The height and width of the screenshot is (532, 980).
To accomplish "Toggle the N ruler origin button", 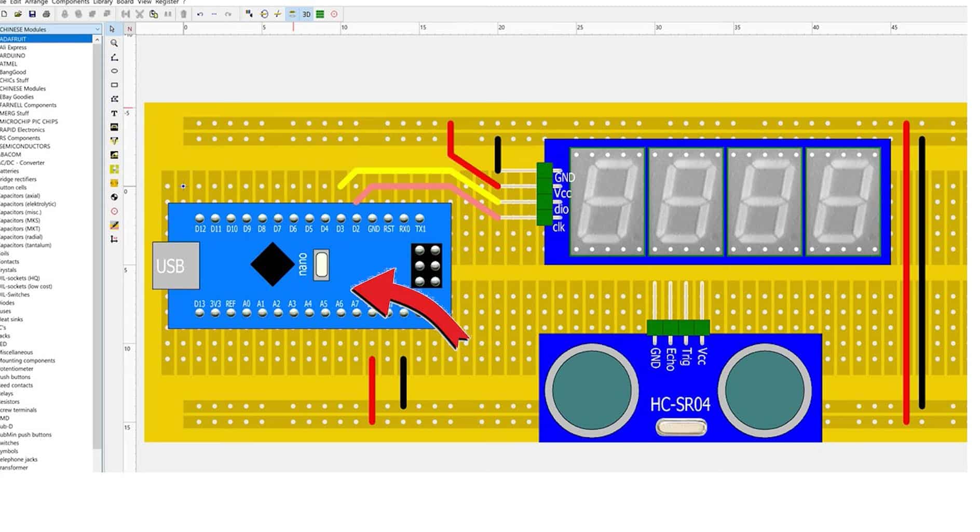I will tap(130, 29).
